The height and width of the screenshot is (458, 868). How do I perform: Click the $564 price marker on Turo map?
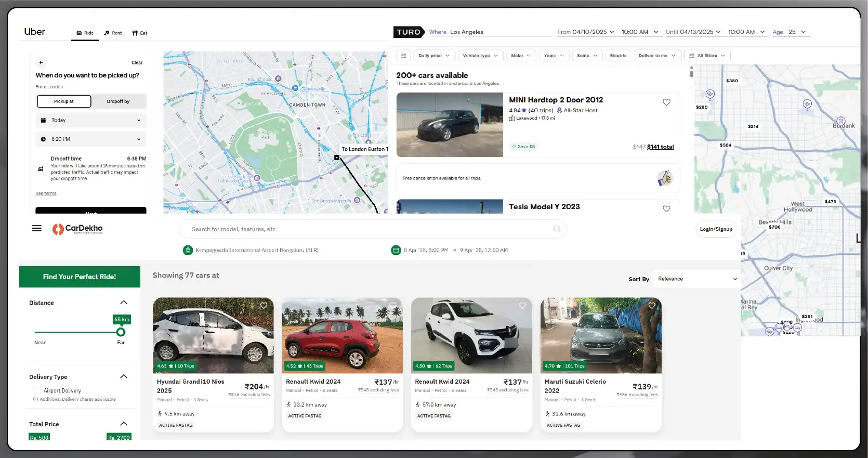[725, 145]
